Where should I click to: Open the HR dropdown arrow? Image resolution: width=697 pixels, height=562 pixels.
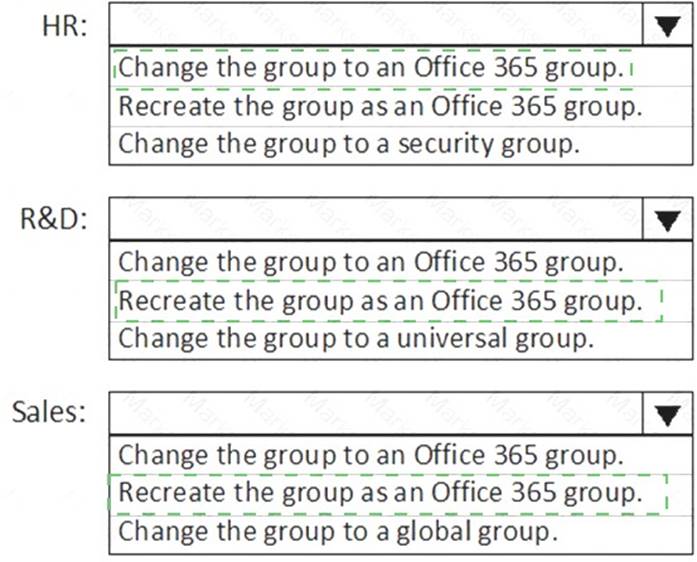[667, 25]
